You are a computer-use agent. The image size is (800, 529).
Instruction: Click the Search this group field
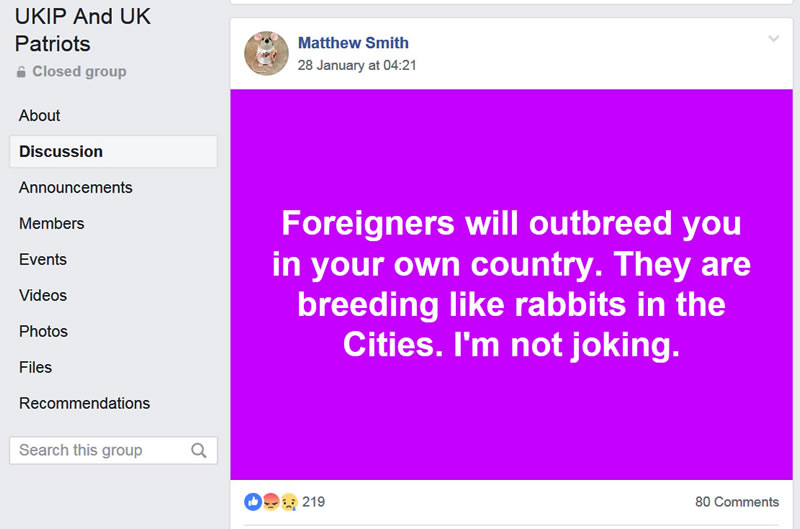pos(98,450)
